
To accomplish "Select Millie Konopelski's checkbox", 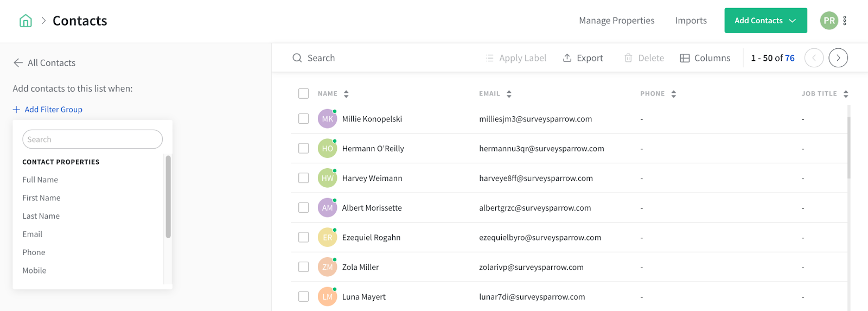I will [x=304, y=119].
